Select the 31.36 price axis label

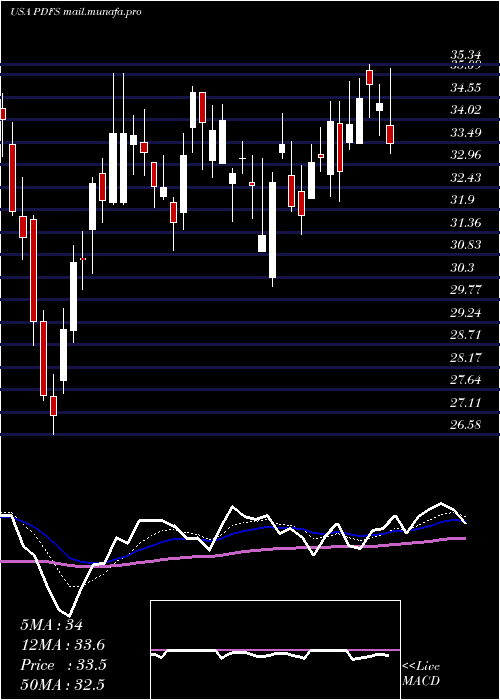[466, 222]
